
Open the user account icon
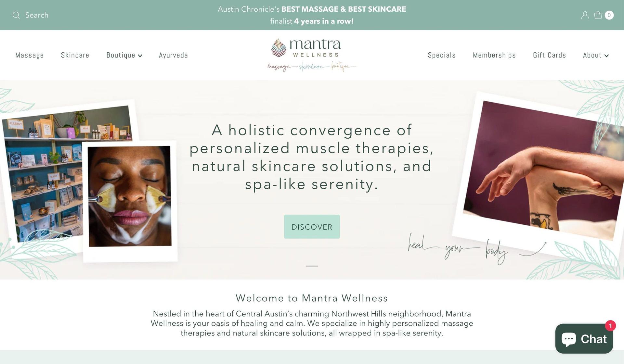click(585, 15)
